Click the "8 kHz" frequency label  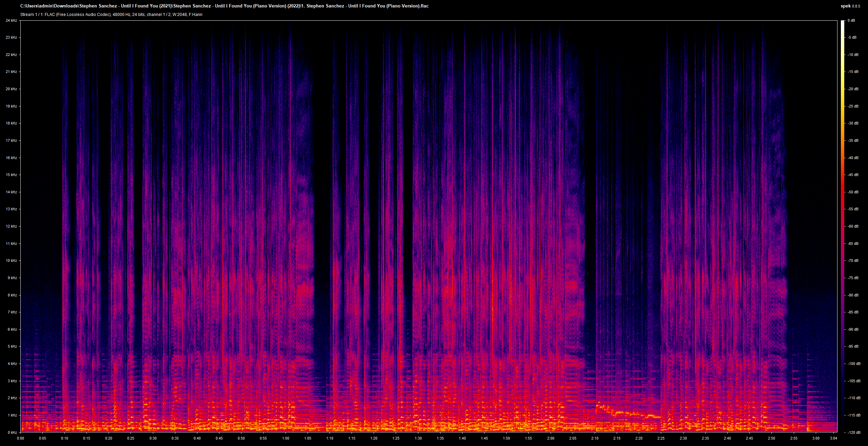coord(12,295)
